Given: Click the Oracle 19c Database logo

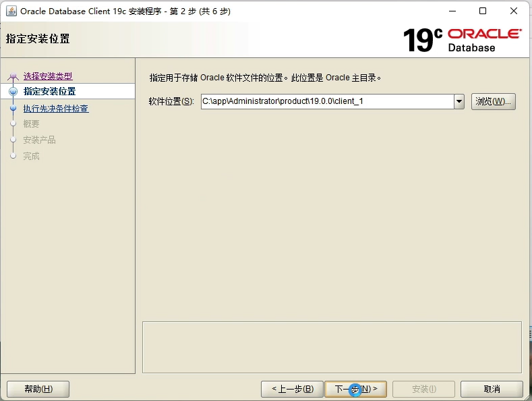Looking at the screenshot, I should pos(462,40).
